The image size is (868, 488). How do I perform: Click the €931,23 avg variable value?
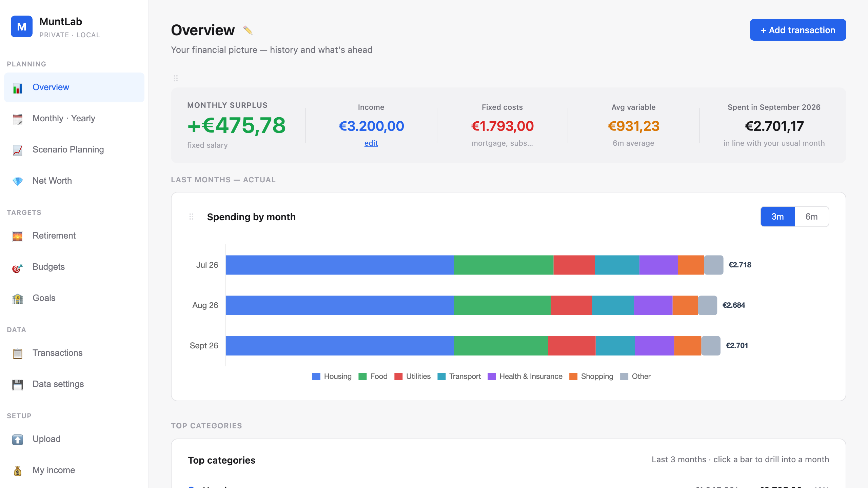click(633, 126)
